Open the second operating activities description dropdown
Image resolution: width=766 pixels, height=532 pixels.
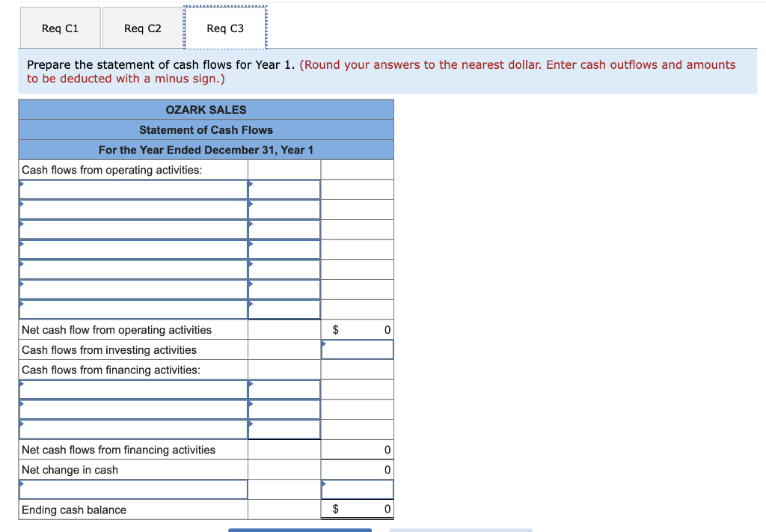coord(133,209)
